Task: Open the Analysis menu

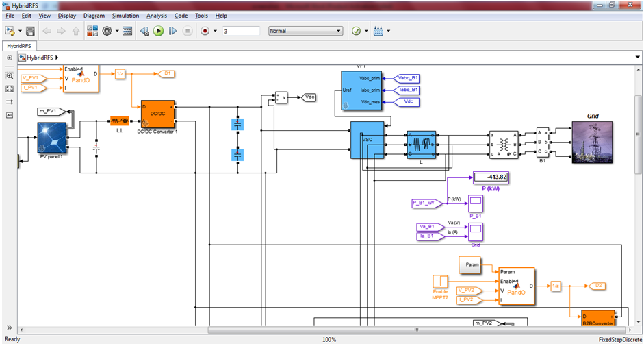Action: coord(157,16)
